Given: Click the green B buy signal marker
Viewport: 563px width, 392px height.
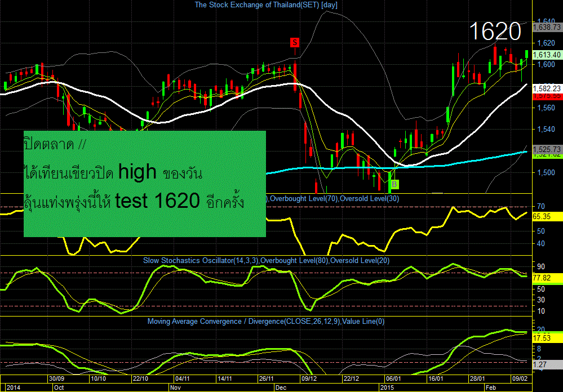Looking at the screenshot, I should [x=394, y=185].
